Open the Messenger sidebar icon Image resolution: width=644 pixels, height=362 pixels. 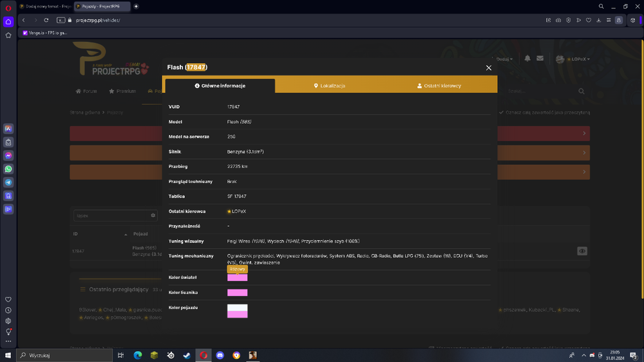point(8,156)
